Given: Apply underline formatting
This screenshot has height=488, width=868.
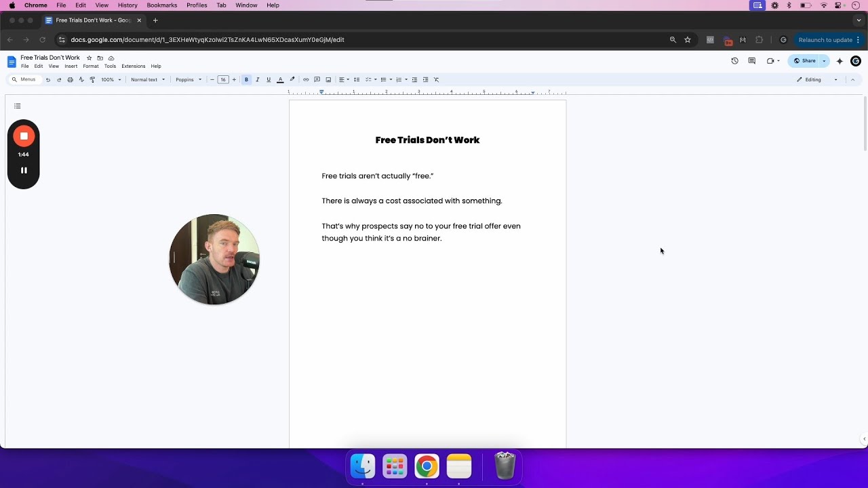Looking at the screenshot, I should pyautogui.click(x=269, y=80).
